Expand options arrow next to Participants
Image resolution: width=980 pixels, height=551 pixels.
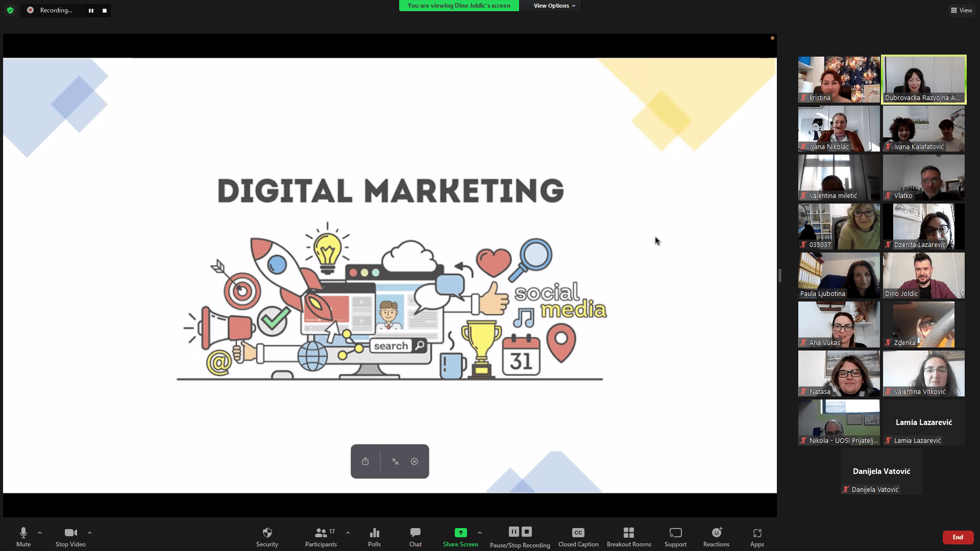point(348,533)
